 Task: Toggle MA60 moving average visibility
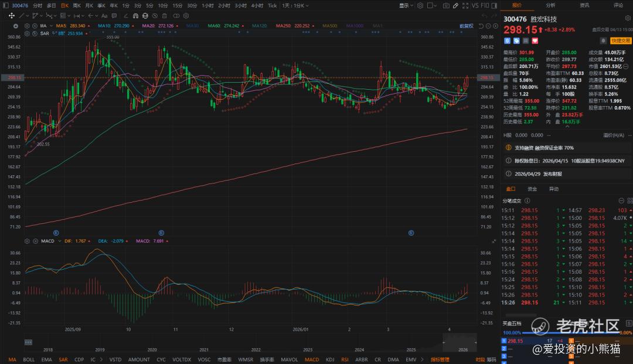(223, 26)
